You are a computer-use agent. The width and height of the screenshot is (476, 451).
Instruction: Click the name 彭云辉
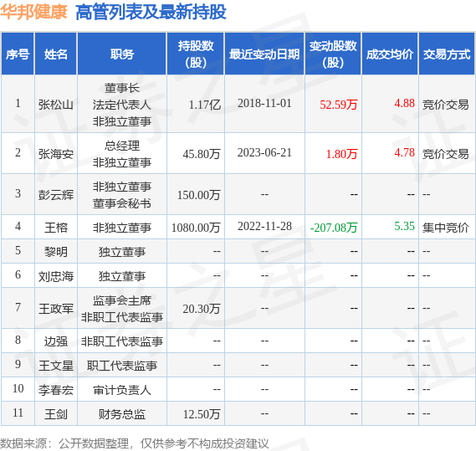[56, 195]
